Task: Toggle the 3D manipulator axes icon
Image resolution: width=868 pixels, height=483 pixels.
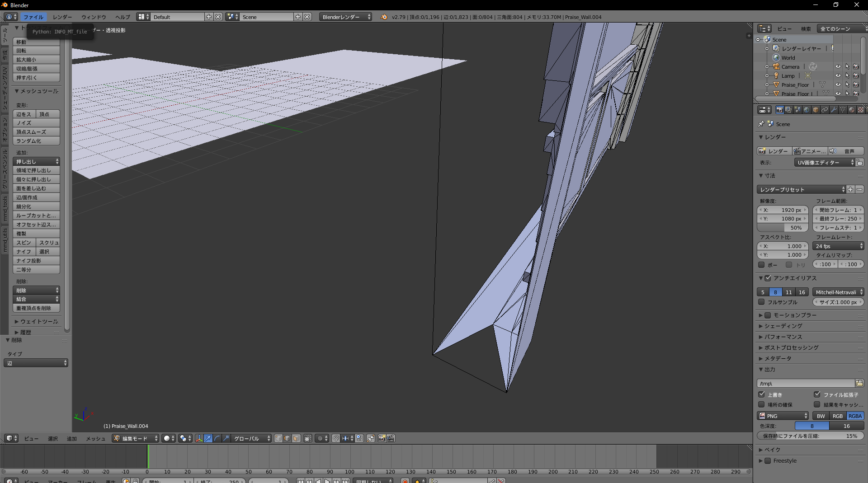Action: [199, 438]
